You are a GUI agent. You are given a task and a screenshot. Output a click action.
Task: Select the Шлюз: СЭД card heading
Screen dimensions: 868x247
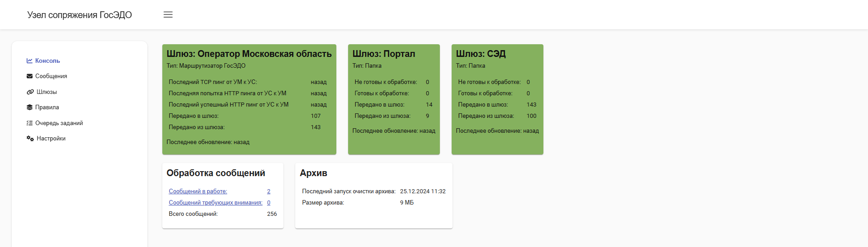click(x=481, y=54)
